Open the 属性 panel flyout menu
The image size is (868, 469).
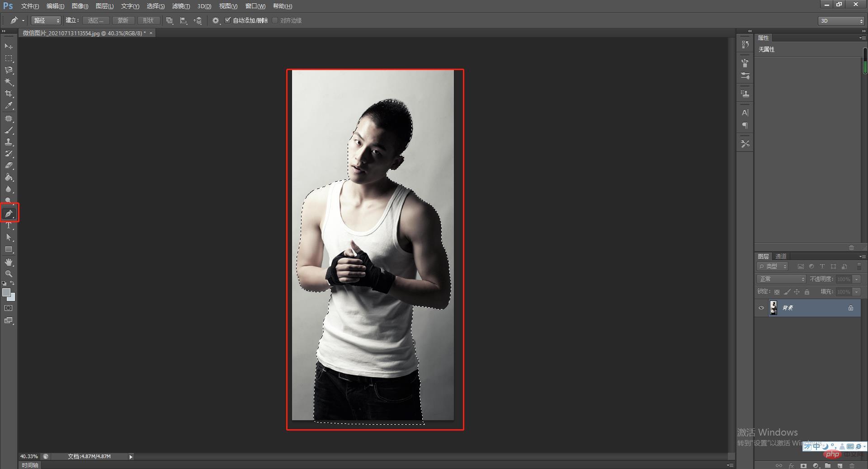tap(862, 38)
